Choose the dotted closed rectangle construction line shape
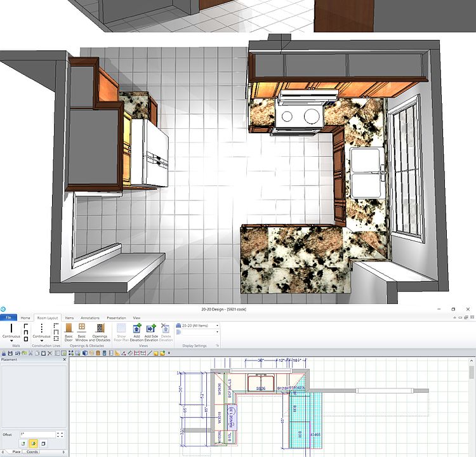Screen dimensions: 476x457 pyautogui.click(x=56, y=338)
